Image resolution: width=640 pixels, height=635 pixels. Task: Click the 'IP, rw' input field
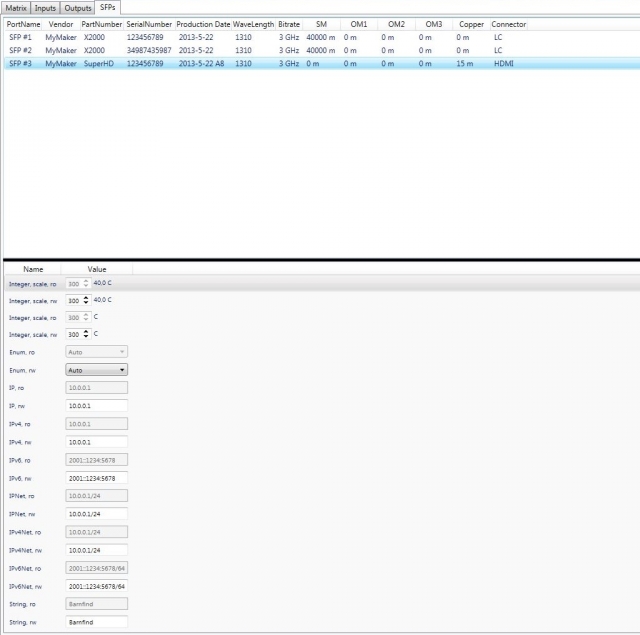[96, 405]
